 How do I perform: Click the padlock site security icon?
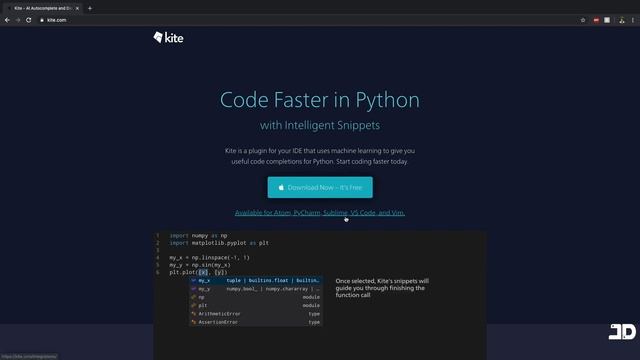(42, 20)
